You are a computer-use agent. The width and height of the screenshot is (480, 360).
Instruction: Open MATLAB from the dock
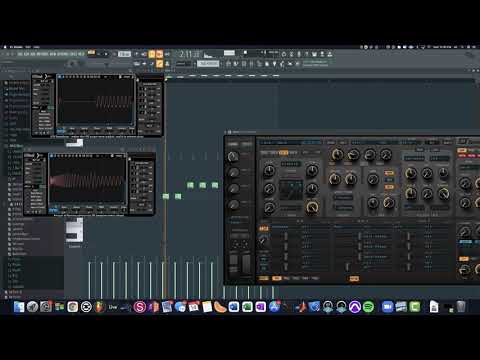(x=301, y=307)
